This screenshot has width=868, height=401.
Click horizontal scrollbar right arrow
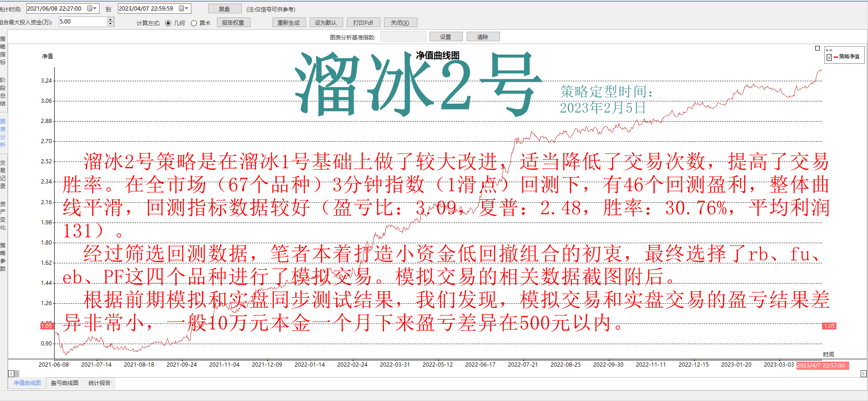(863, 373)
